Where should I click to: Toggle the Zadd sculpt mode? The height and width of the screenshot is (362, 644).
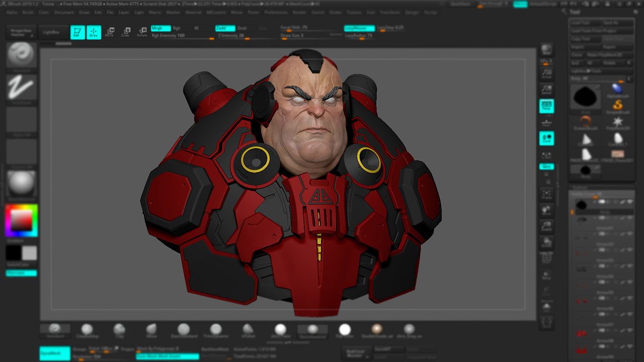click(224, 28)
